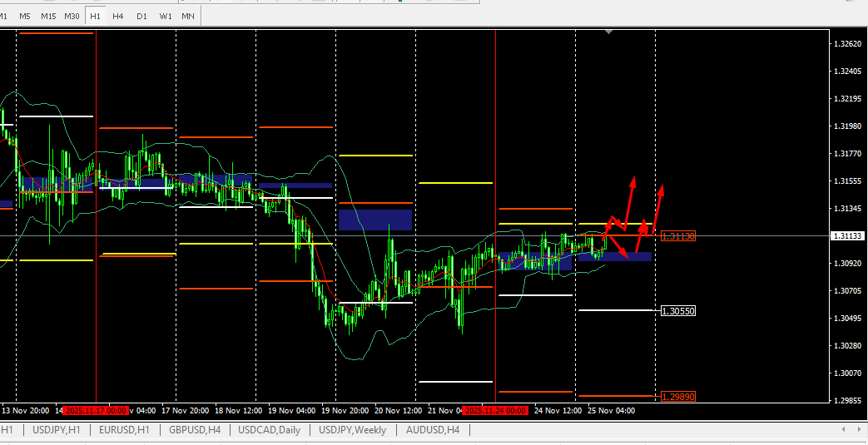868x445 pixels.
Task: Click the 18 Nov 12:00 time label
Action: [x=239, y=411]
